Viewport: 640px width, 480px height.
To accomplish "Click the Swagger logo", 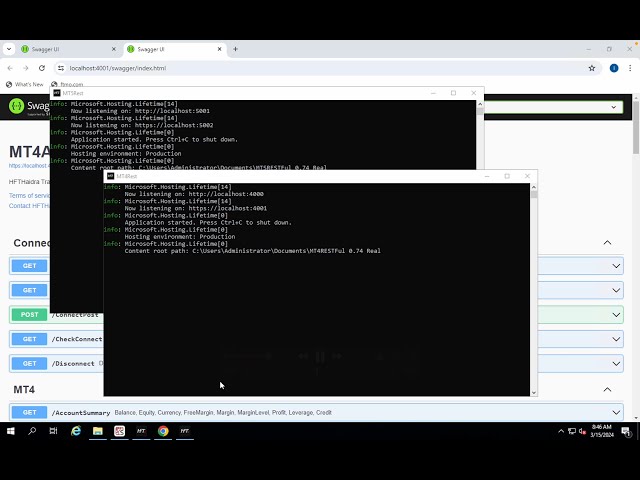I will point(29,107).
